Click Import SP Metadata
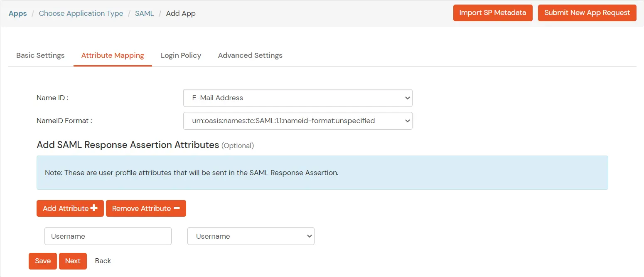644x277 pixels. [493, 12]
